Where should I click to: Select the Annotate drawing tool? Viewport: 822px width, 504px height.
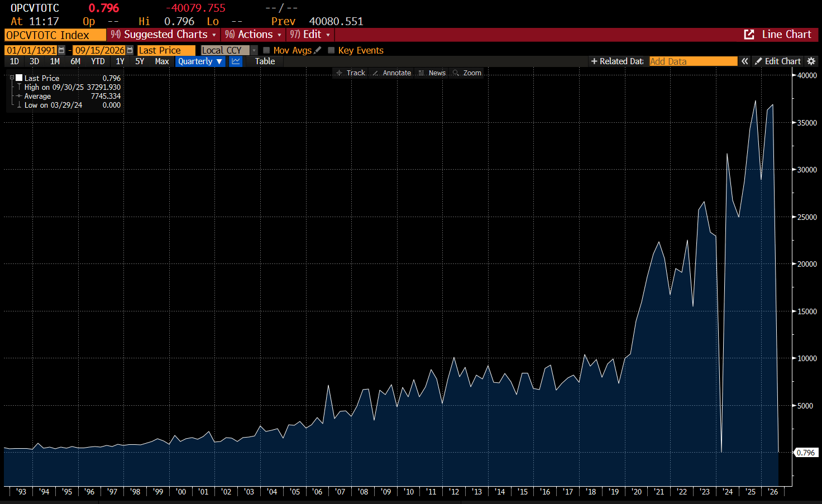point(391,73)
